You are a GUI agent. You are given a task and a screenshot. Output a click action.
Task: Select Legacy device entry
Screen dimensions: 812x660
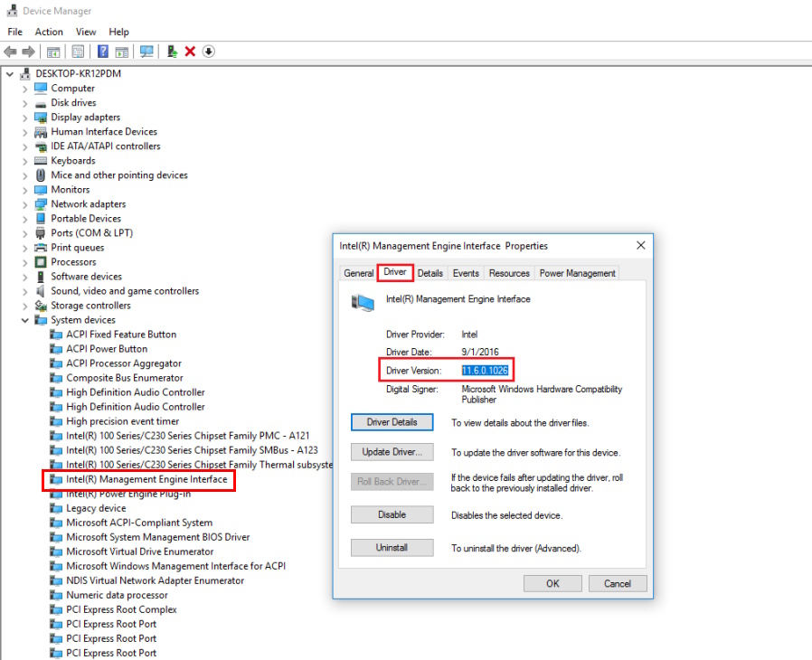(x=88, y=509)
